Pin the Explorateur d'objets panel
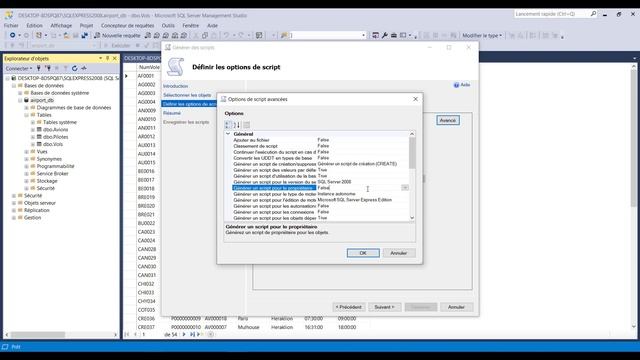The image size is (640, 360). [x=108, y=58]
